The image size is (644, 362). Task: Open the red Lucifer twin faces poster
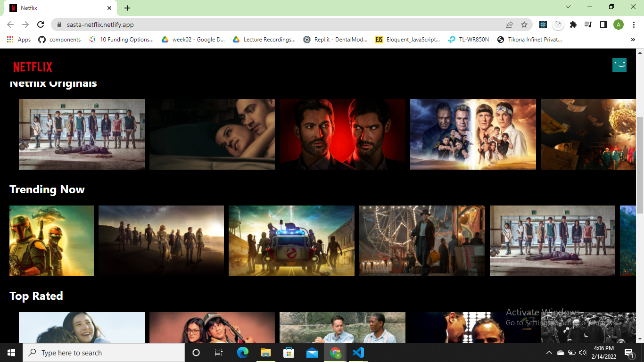pos(342,134)
